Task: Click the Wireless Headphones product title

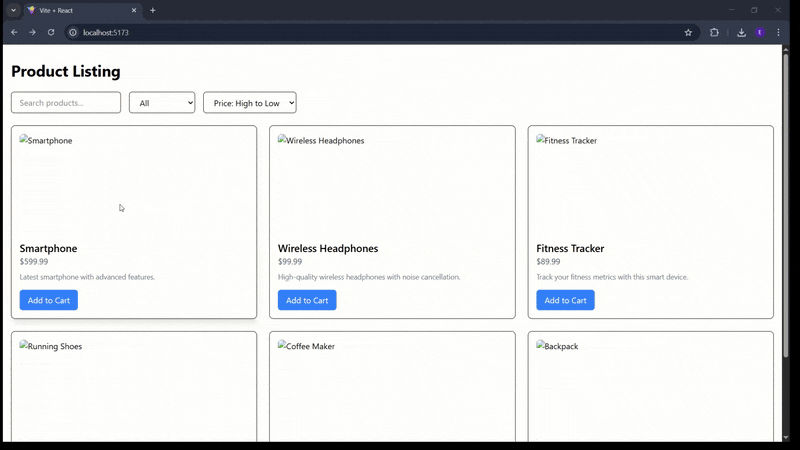Action: click(x=328, y=248)
